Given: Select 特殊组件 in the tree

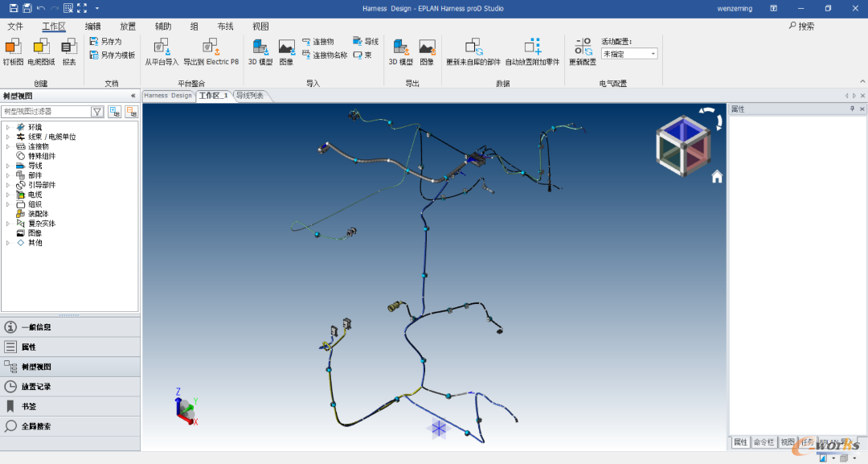Looking at the screenshot, I should pyautogui.click(x=42, y=156).
